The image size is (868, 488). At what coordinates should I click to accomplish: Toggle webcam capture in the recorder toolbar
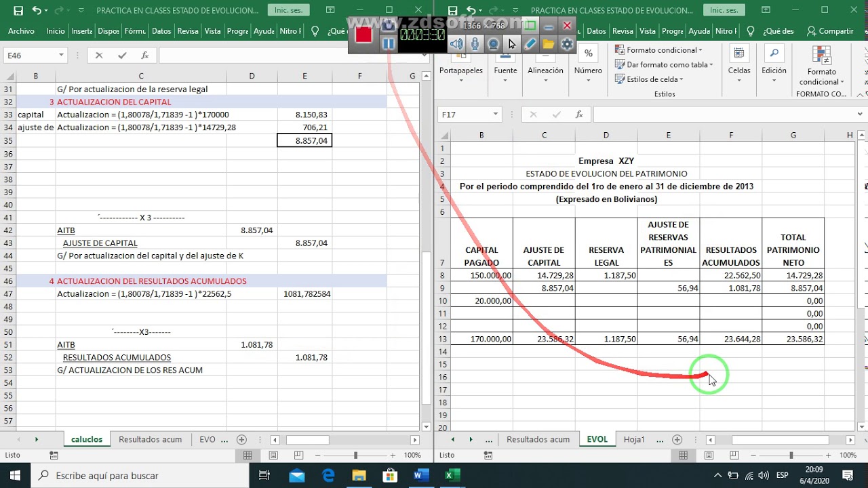coord(493,44)
